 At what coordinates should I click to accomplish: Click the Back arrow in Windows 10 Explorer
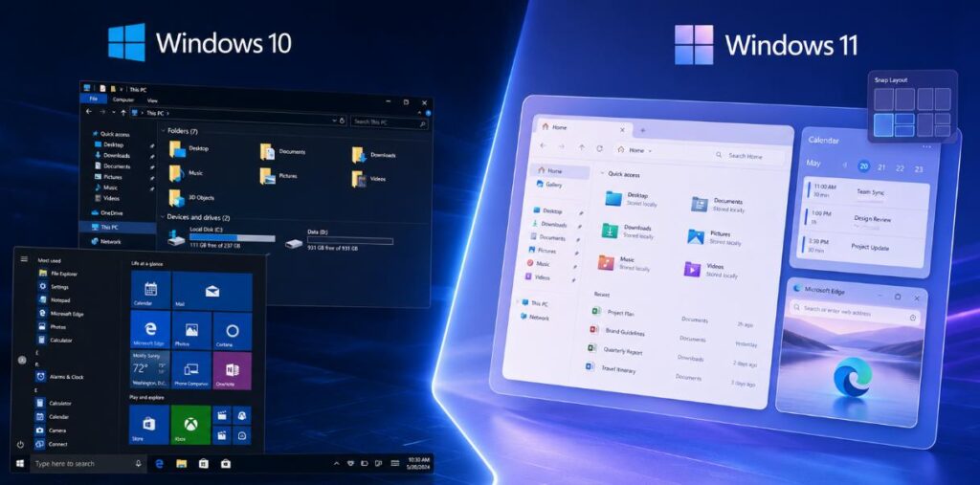pos(89,112)
